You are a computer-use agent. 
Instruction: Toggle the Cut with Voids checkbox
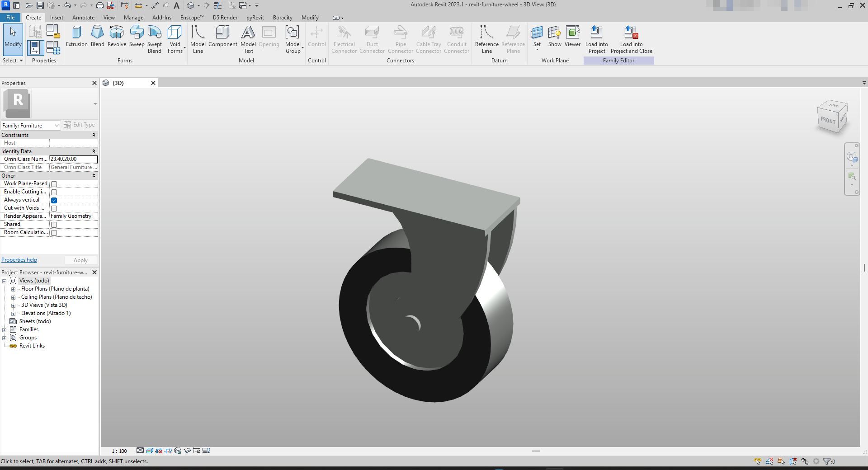pos(54,208)
